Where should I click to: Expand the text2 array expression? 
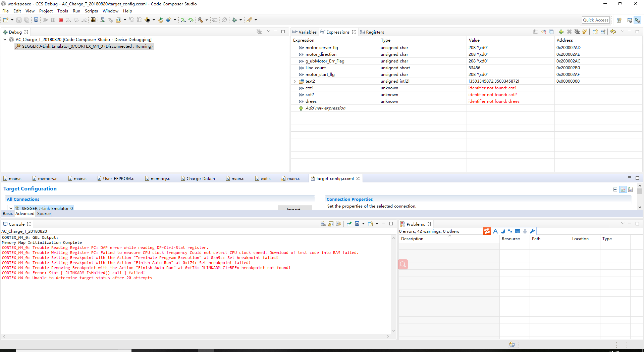[295, 81]
